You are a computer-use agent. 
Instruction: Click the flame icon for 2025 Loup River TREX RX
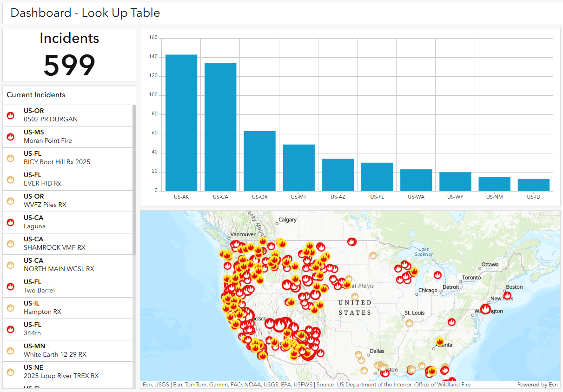pyautogui.click(x=10, y=372)
